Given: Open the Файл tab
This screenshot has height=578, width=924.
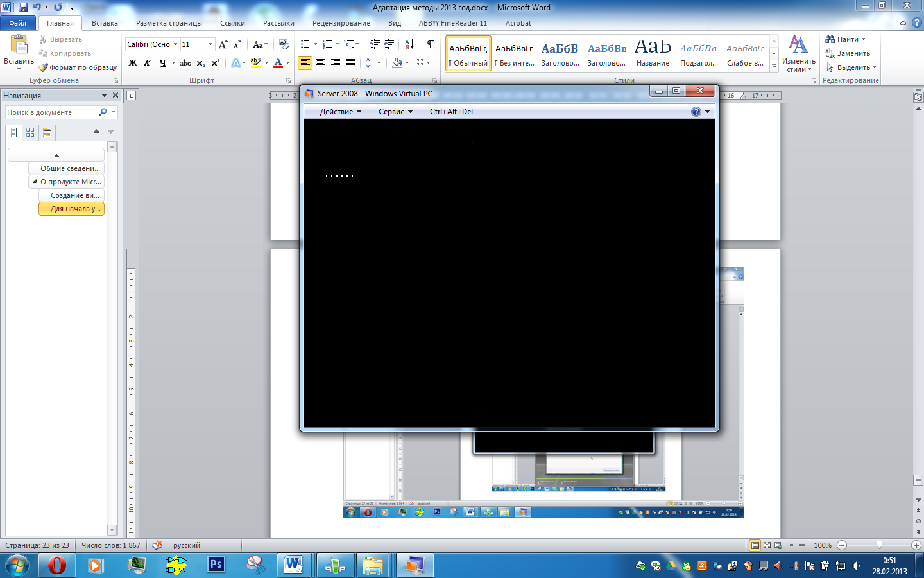Looking at the screenshot, I should coord(18,23).
